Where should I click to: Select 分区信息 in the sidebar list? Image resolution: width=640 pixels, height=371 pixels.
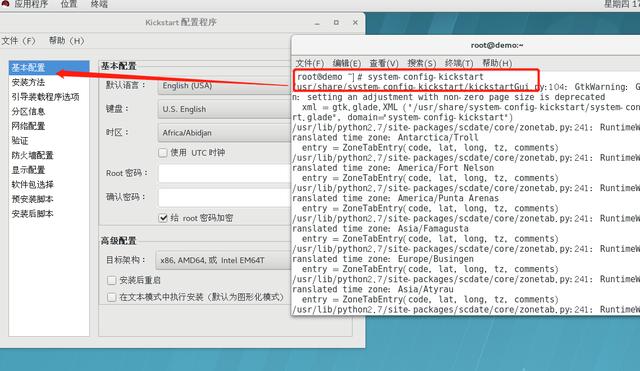point(49,111)
